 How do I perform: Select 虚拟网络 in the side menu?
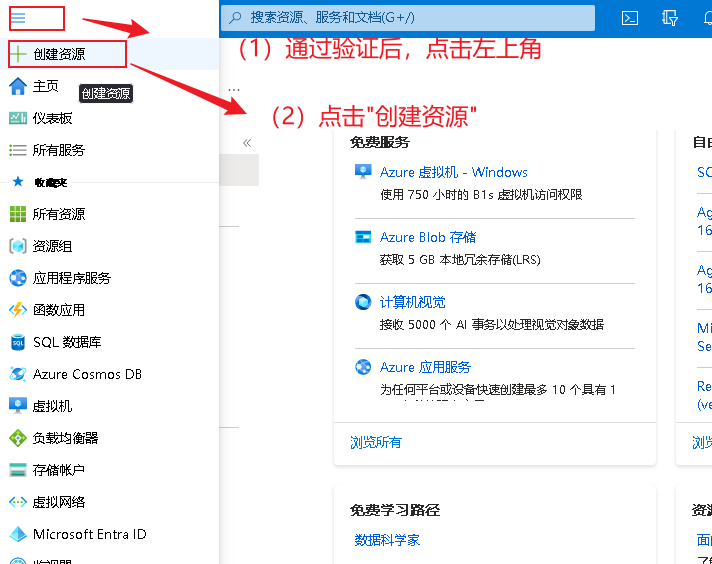point(59,502)
